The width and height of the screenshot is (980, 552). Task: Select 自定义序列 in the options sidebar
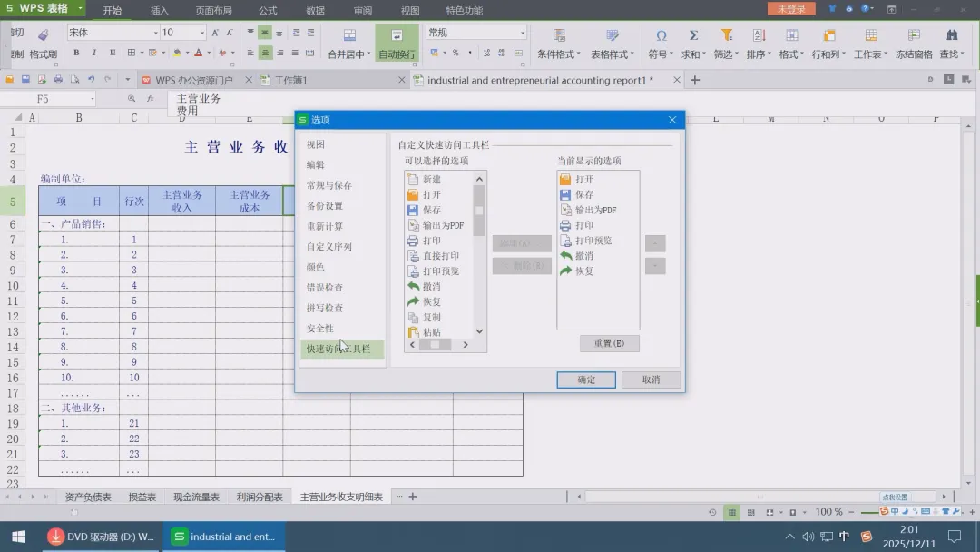(329, 246)
